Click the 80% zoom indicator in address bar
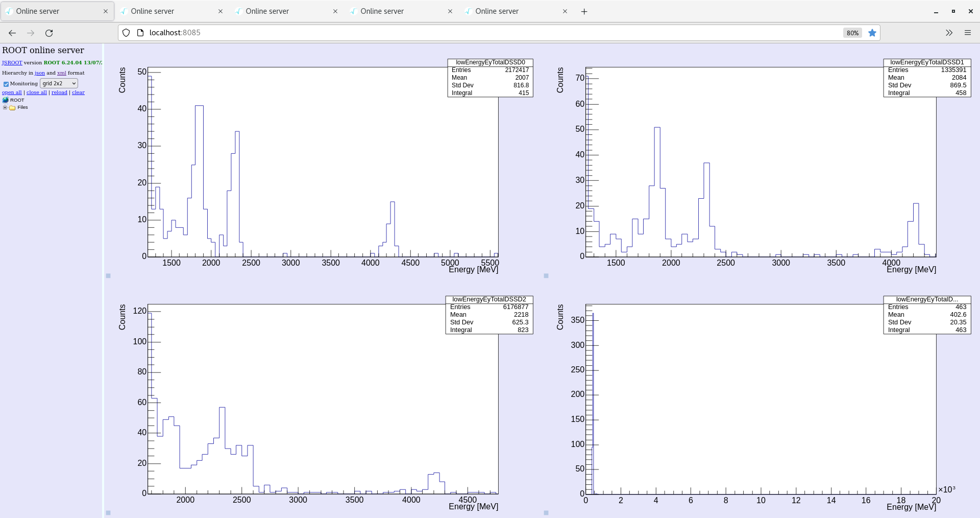The width and height of the screenshot is (980, 518). click(x=851, y=33)
